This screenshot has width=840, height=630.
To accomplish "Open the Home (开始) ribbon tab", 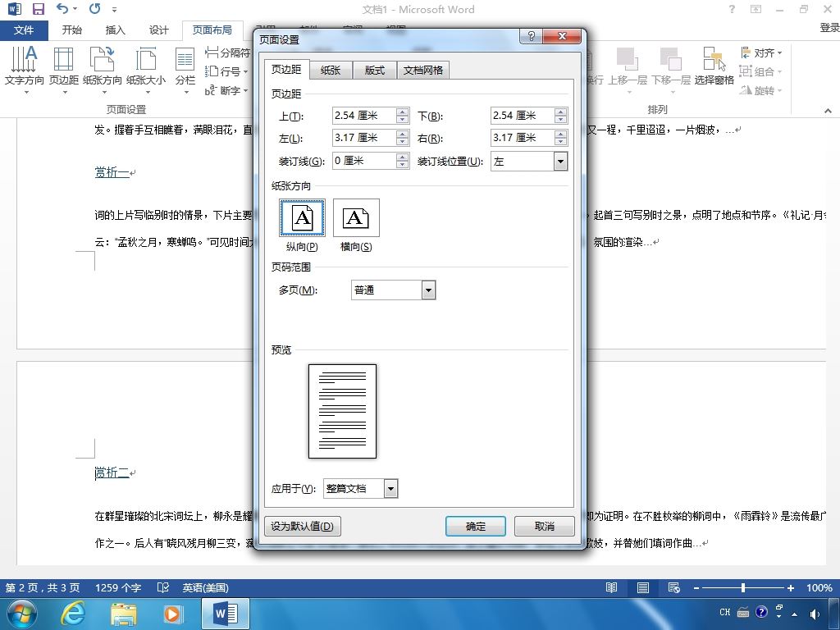I will coord(72,30).
